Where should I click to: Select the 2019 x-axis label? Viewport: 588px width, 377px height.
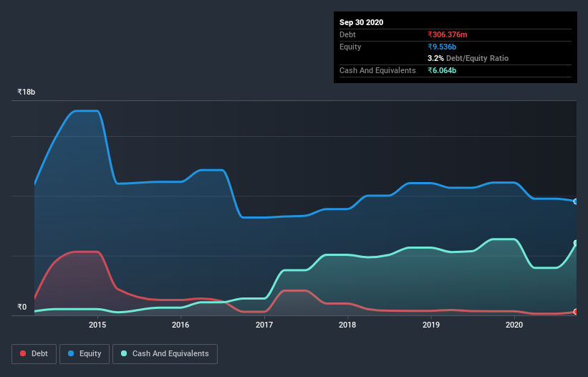431,325
